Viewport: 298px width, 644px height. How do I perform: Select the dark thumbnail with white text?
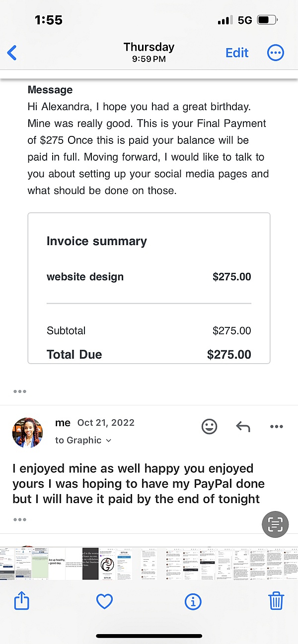click(x=90, y=564)
